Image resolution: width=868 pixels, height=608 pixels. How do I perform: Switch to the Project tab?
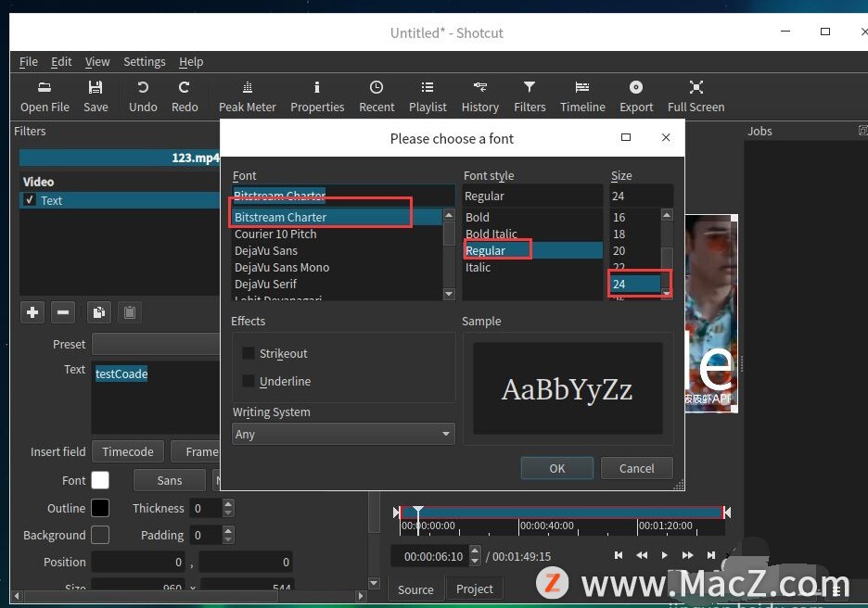(x=475, y=589)
